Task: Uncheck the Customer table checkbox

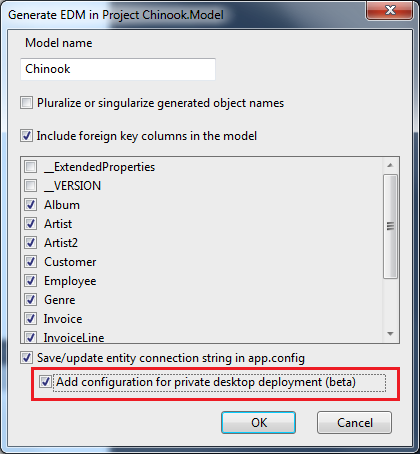Action: [31, 261]
